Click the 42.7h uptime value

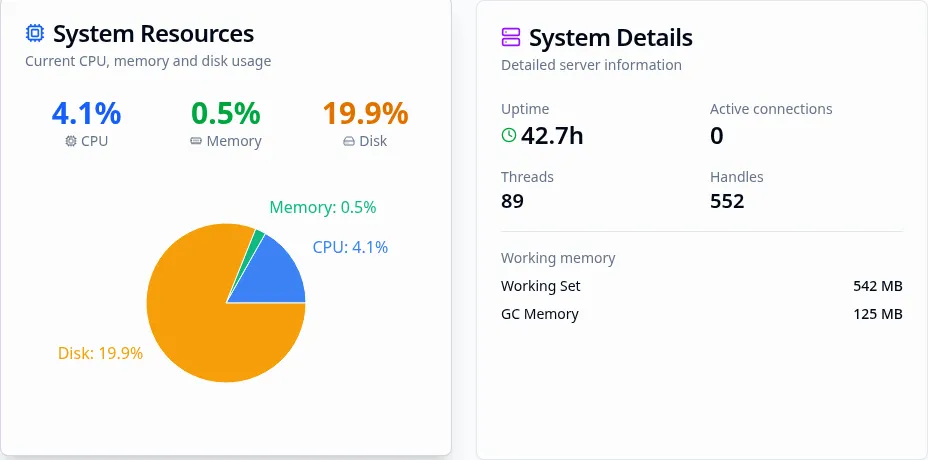tap(552, 136)
